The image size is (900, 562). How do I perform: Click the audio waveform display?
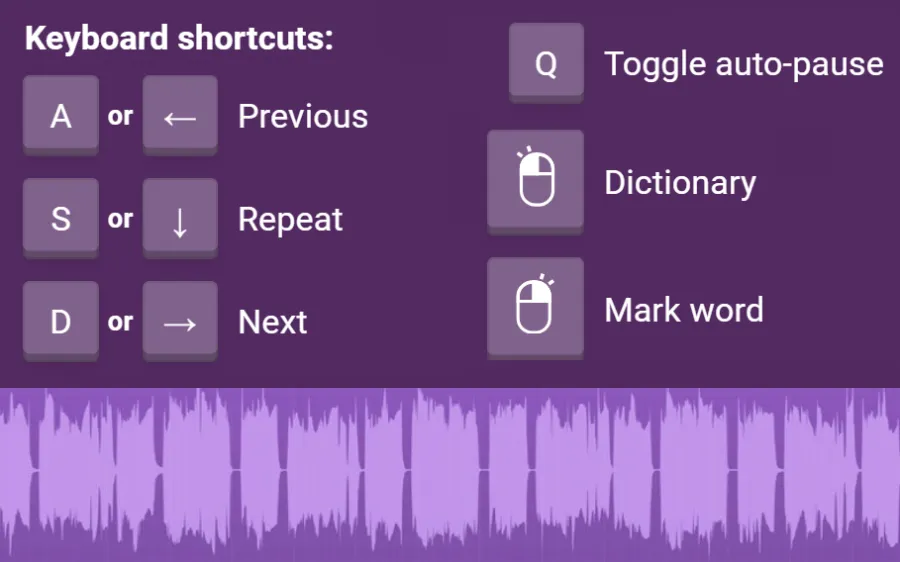click(x=450, y=472)
